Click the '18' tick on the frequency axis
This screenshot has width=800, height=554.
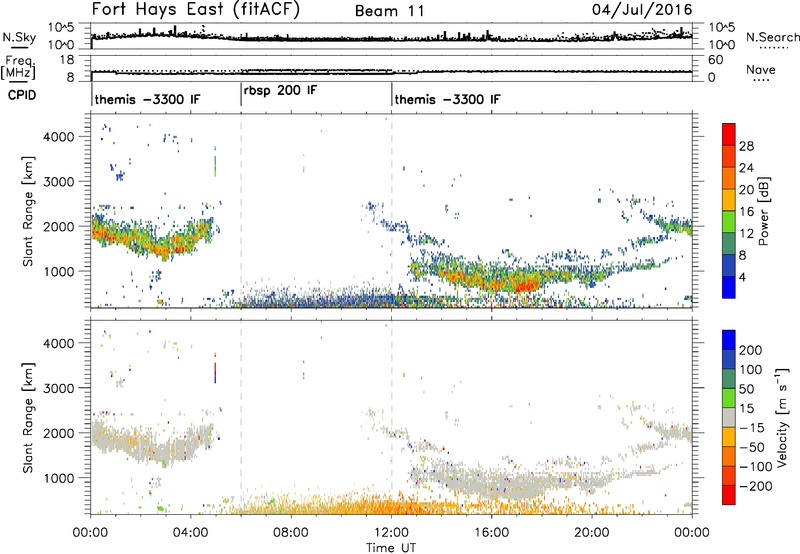pyautogui.click(x=67, y=60)
